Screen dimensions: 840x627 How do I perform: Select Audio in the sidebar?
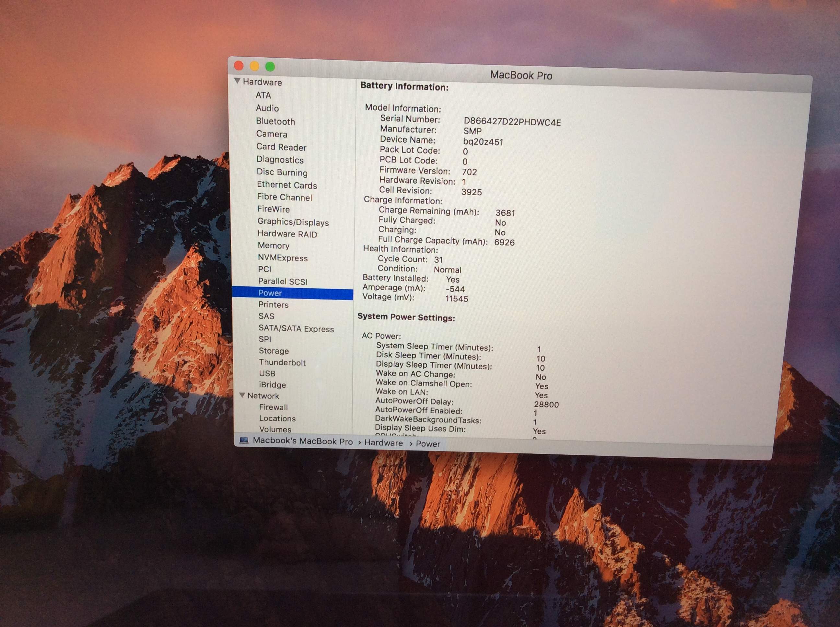pyautogui.click(x=267, y=108)
